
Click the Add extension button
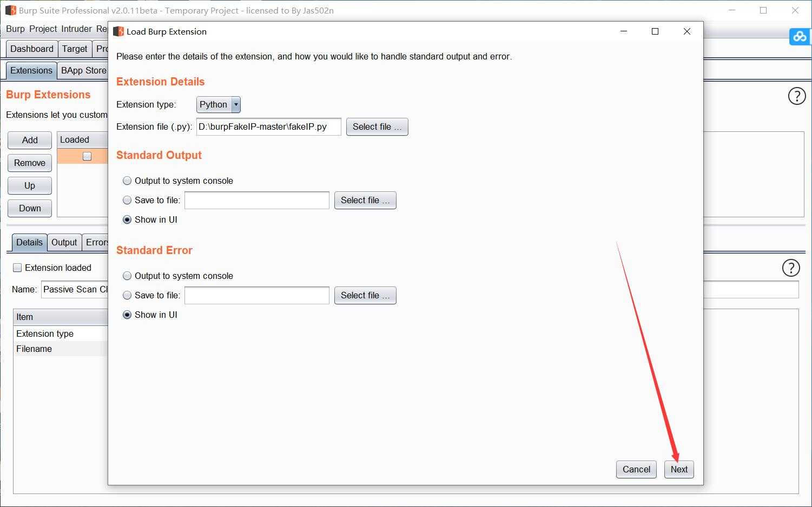coord(30,140)
